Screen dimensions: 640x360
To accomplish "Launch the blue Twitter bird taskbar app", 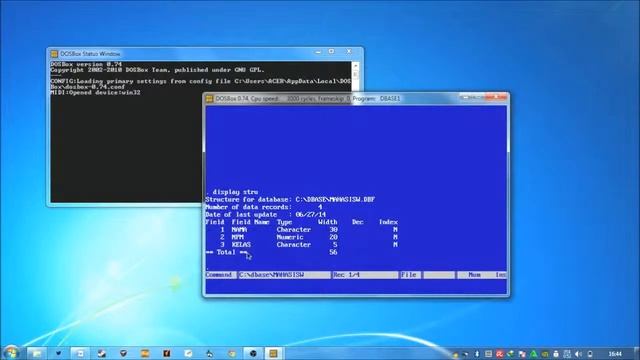I will tap(58, 353).
